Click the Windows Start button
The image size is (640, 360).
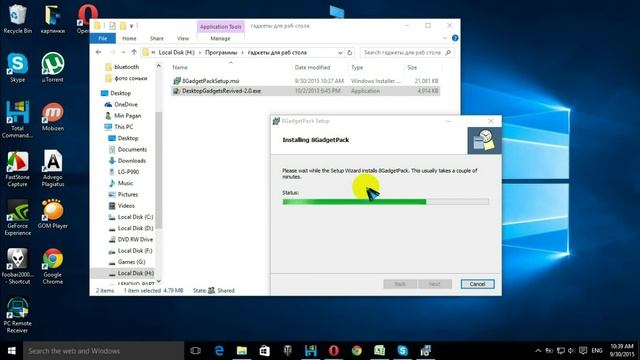click(x=11, y=351)
